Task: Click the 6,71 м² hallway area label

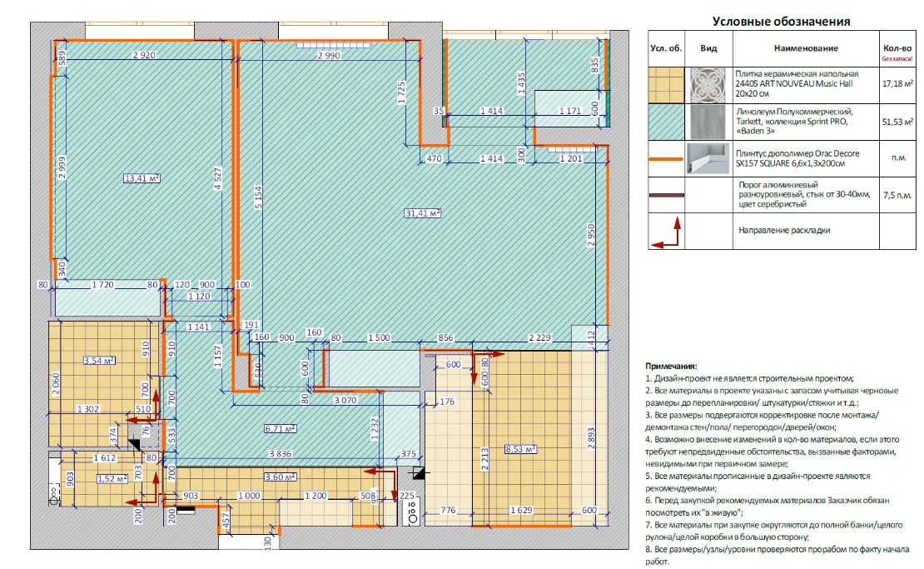Action: tap(281, 429)
